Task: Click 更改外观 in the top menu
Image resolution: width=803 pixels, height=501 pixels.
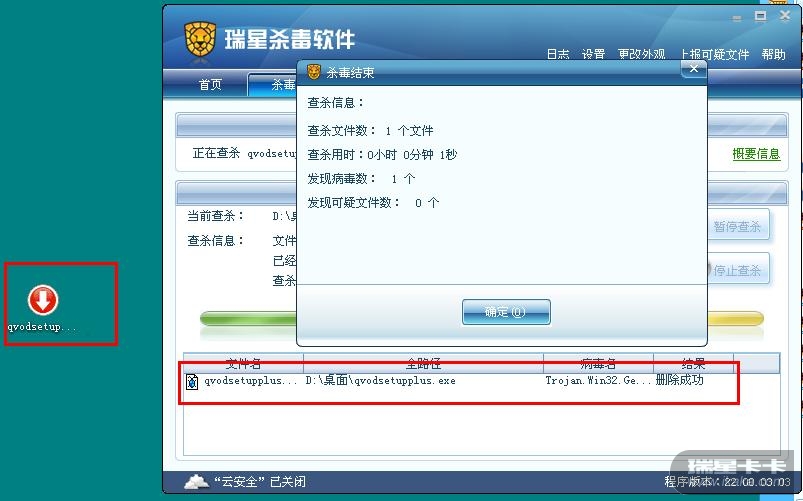Action: 641,54
